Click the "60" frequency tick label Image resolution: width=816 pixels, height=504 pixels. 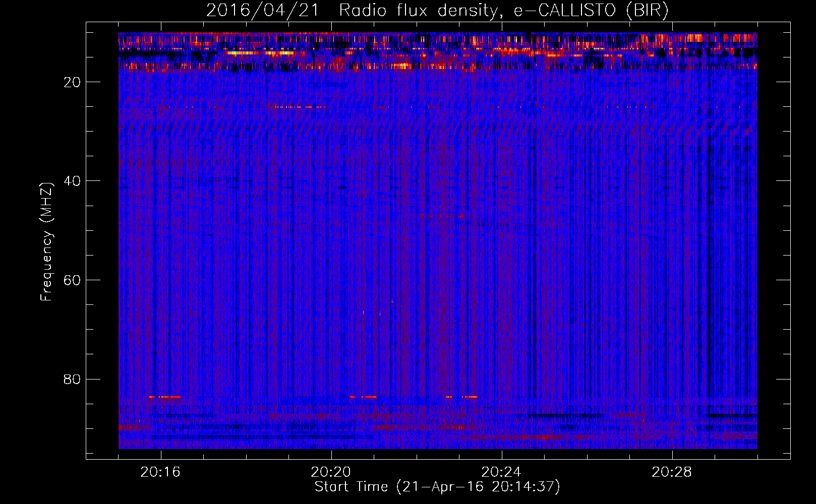[73, 280]
